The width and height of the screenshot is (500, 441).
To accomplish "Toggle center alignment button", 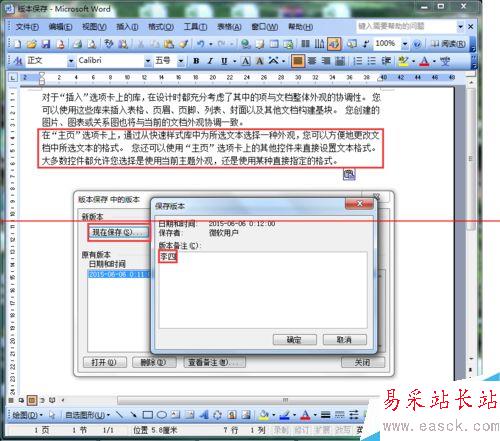I will pyautogui.click(x=312, y=61).
